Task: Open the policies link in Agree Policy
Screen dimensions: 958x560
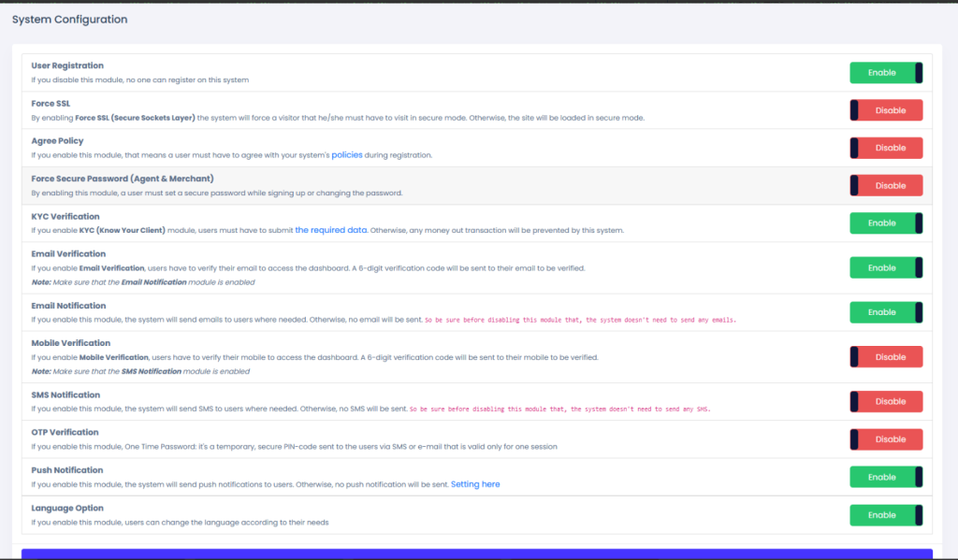Action: (346, 155)
